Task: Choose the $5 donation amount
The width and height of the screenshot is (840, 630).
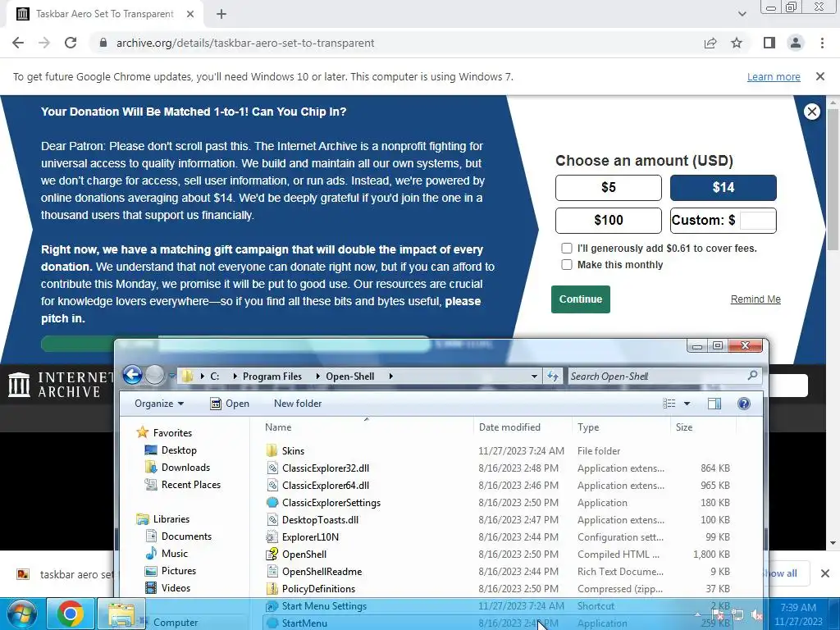Action: pos(609,188)
